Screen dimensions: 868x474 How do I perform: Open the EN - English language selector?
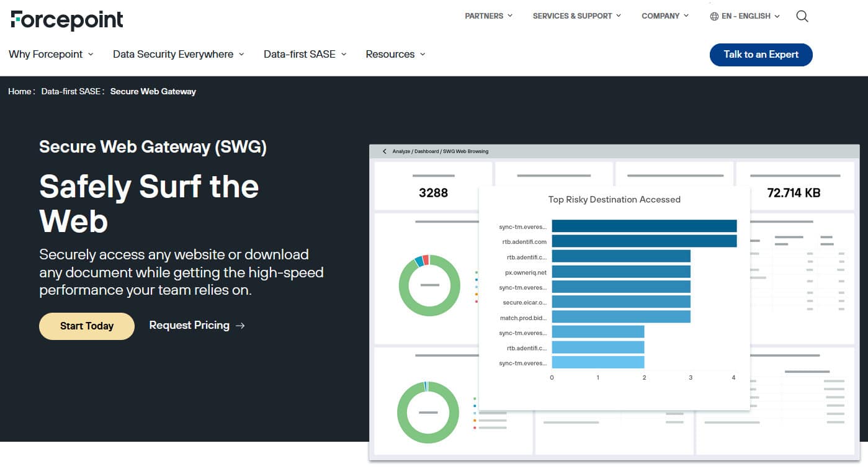(745, 16)
